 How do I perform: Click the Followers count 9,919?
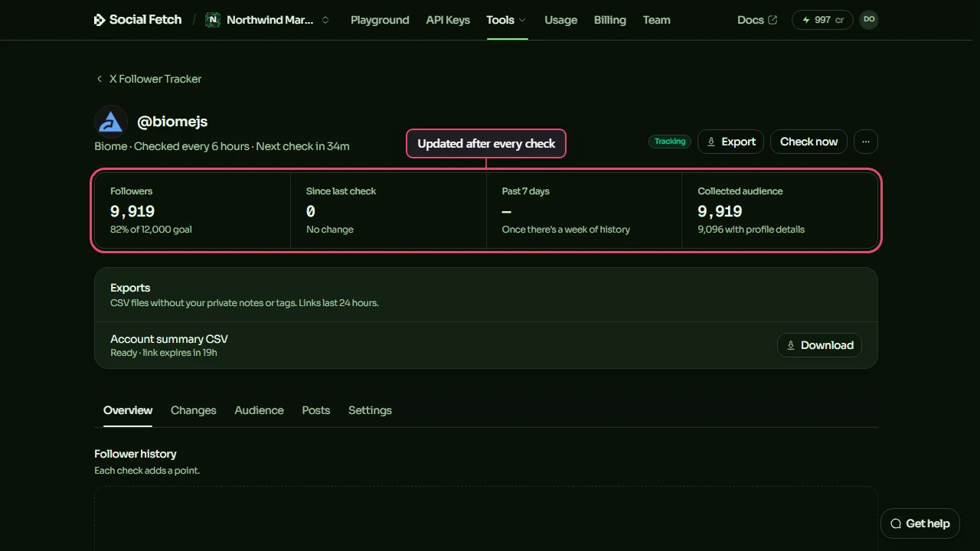[132, 211]
